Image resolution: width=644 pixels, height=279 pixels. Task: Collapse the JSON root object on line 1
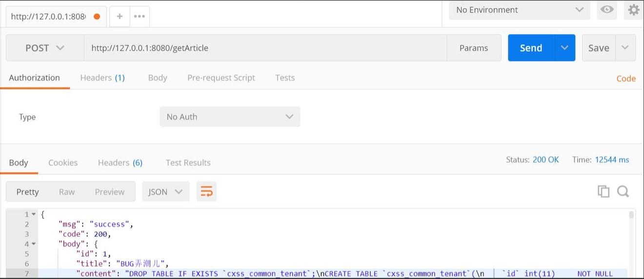(x=34, y=215)
